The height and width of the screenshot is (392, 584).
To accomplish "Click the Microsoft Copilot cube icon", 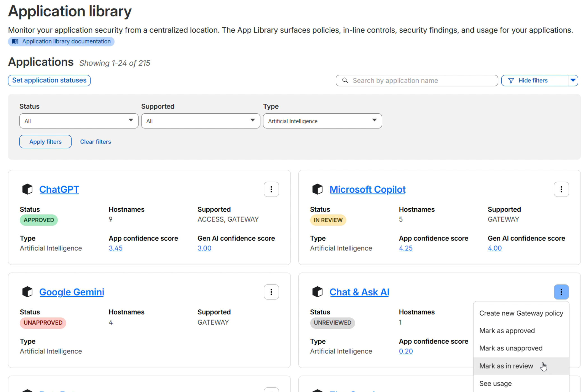I will coord(317,189).
